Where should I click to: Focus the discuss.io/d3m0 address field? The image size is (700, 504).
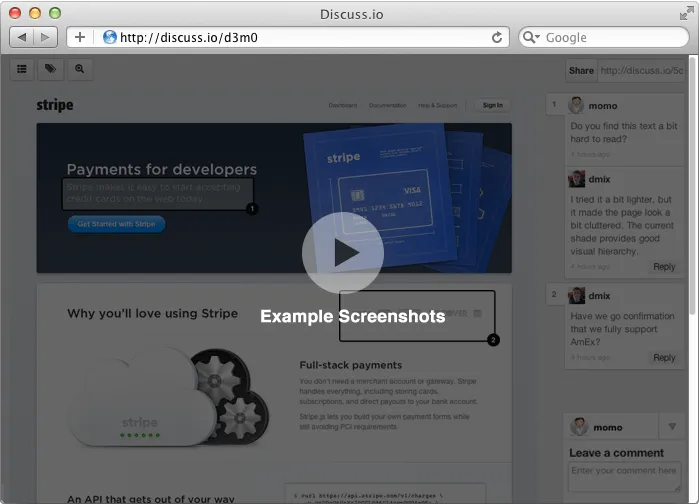[288, 37]
